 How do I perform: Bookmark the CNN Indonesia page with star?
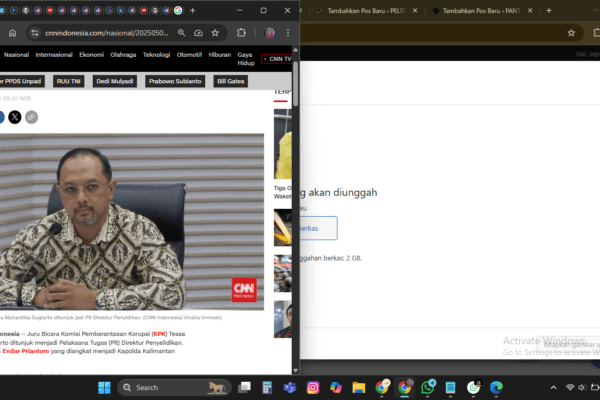[215, 33]
